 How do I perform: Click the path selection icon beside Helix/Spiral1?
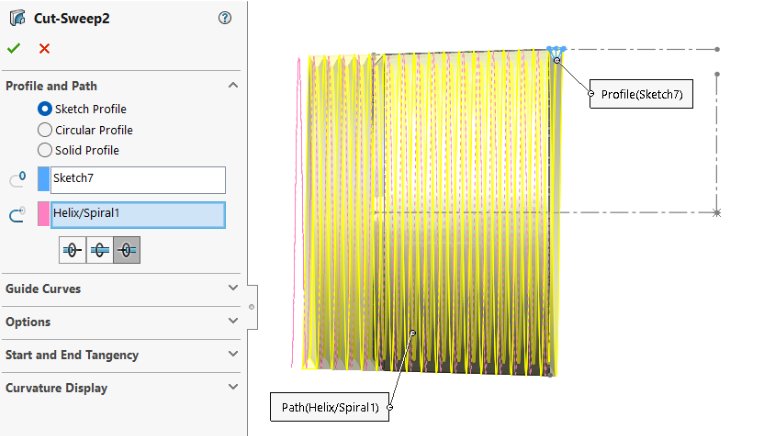point(17,214)
